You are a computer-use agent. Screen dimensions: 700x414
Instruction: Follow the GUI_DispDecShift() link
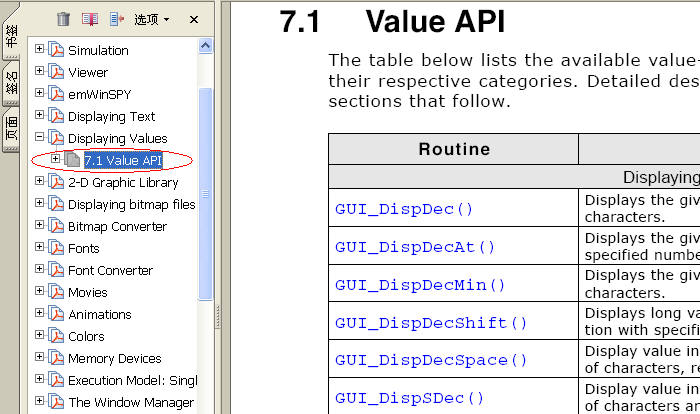point(431,323)
